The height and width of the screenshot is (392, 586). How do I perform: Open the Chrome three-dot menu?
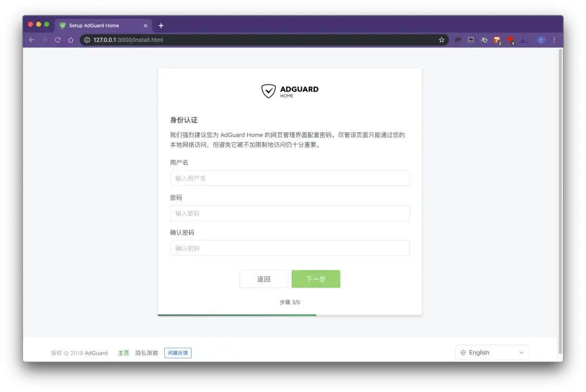coord(554,40)
